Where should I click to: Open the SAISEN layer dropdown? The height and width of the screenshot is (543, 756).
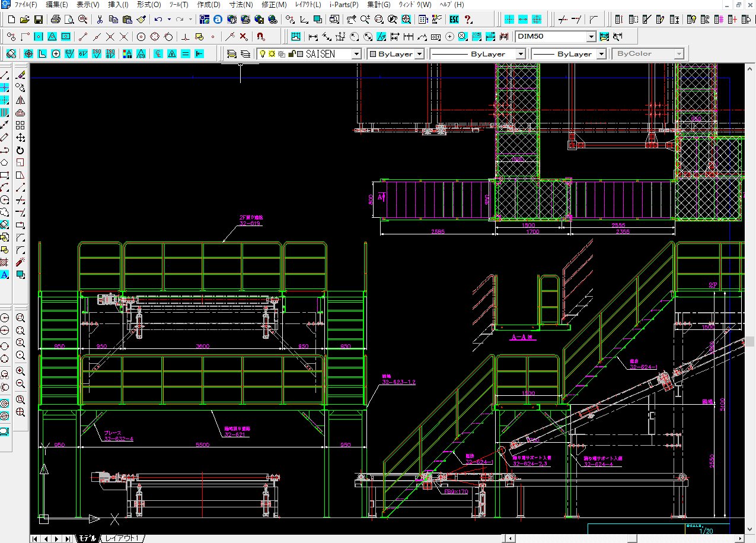coord(356,54)
